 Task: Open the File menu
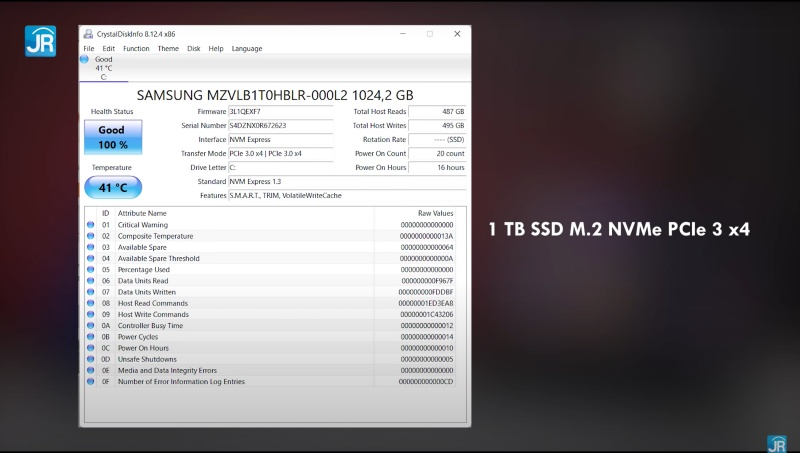click(89, 48)
